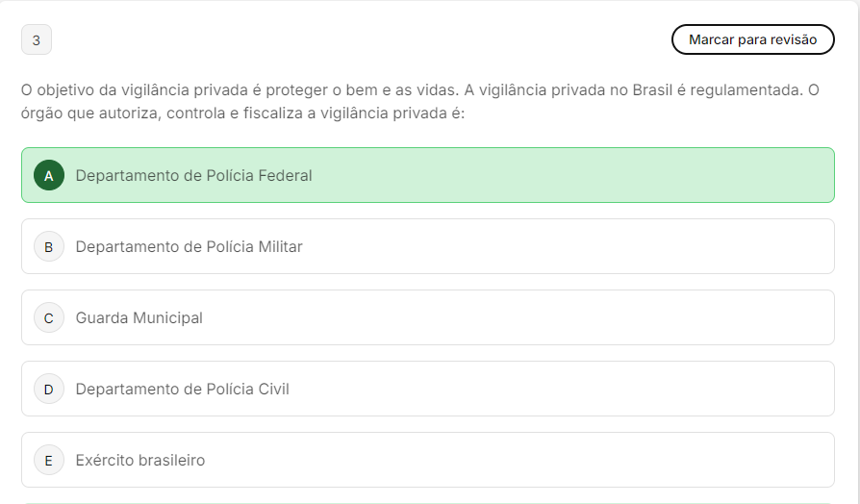The image size is (860, 504).
Task: Pick the Guarda Municipal answer text
Action: point(139,317)
